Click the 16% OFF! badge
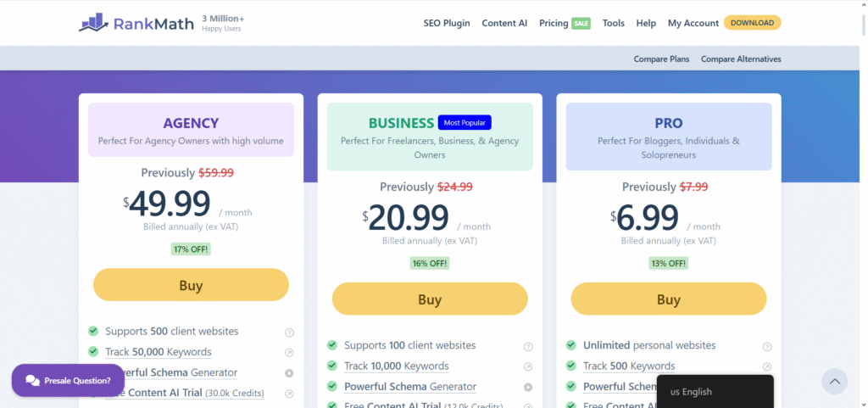Viewport: 868px width, 408px height. pyautogui.click(x=430, y=263)
